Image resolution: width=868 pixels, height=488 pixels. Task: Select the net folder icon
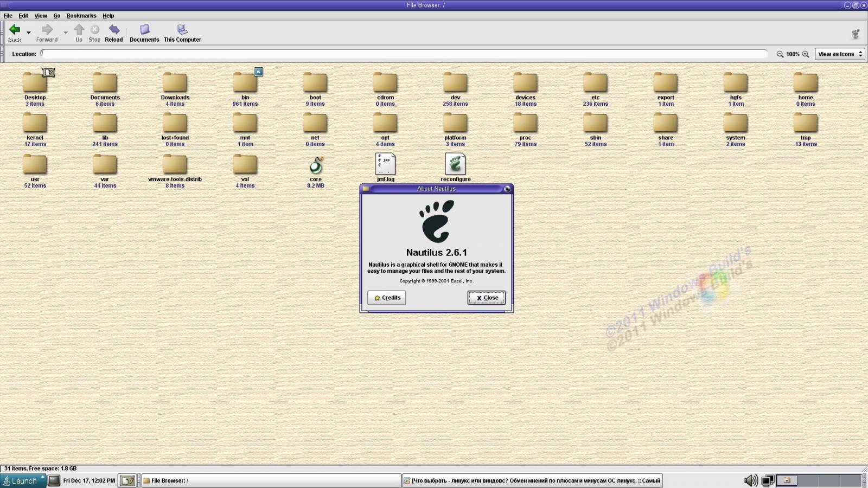coord(315,123)
